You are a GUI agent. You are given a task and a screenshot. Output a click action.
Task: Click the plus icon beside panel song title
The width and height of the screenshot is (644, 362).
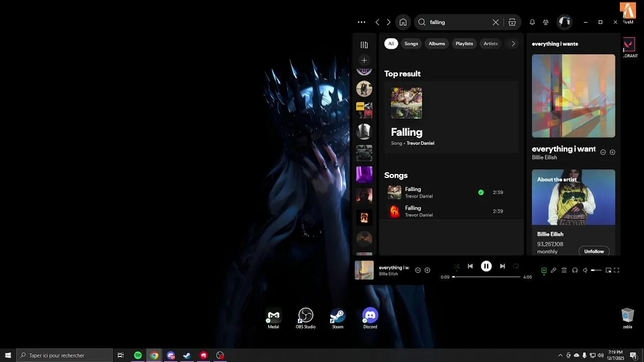[x=612, y=152]
